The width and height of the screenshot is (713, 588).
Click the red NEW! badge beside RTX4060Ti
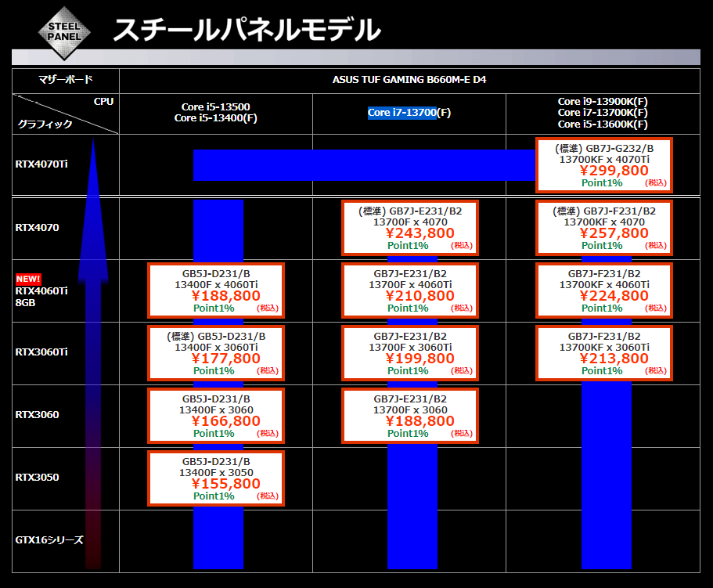click(28, 279)
